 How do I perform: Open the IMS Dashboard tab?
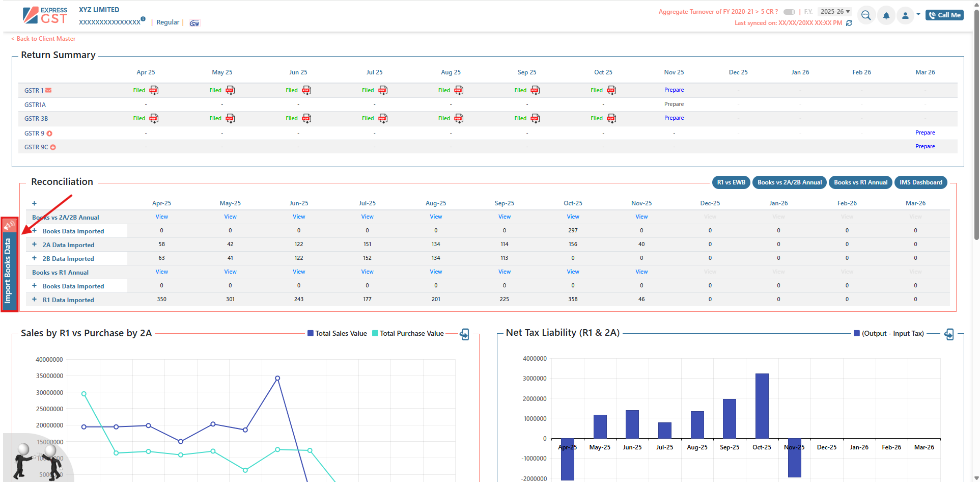pyautogui.click(x=920, y=182)
